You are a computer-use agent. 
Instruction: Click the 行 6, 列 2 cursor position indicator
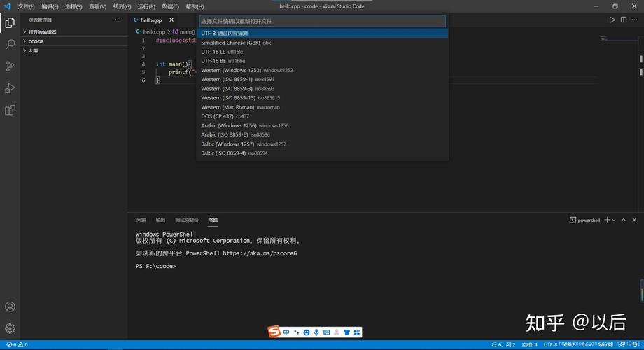point(503,344)
